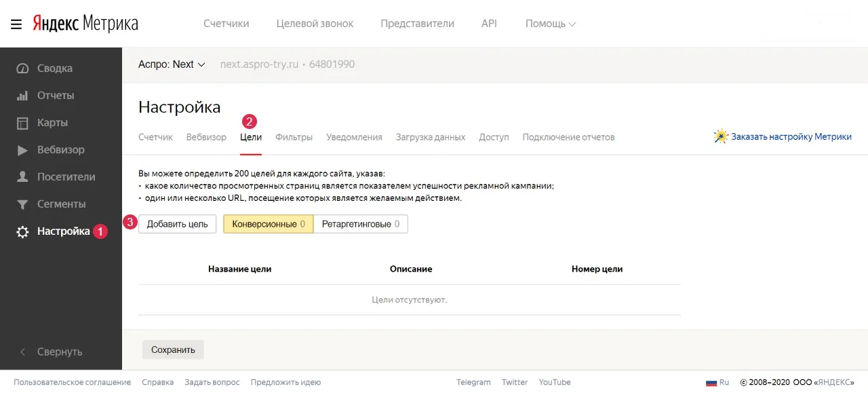Image resolution: width=868 pixels, height=395 pixels.
Task: Select the Ru language flag switcher
Action: 717,382
